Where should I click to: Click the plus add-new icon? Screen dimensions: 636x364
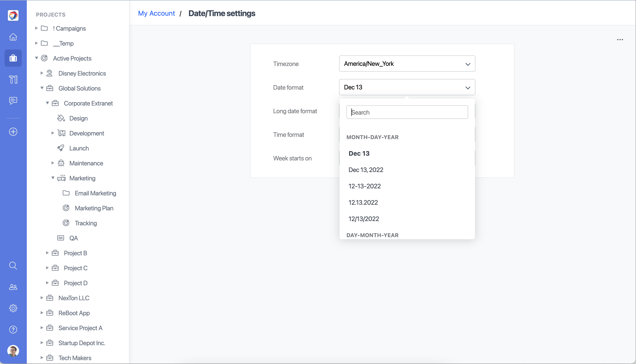pos(13,132)
